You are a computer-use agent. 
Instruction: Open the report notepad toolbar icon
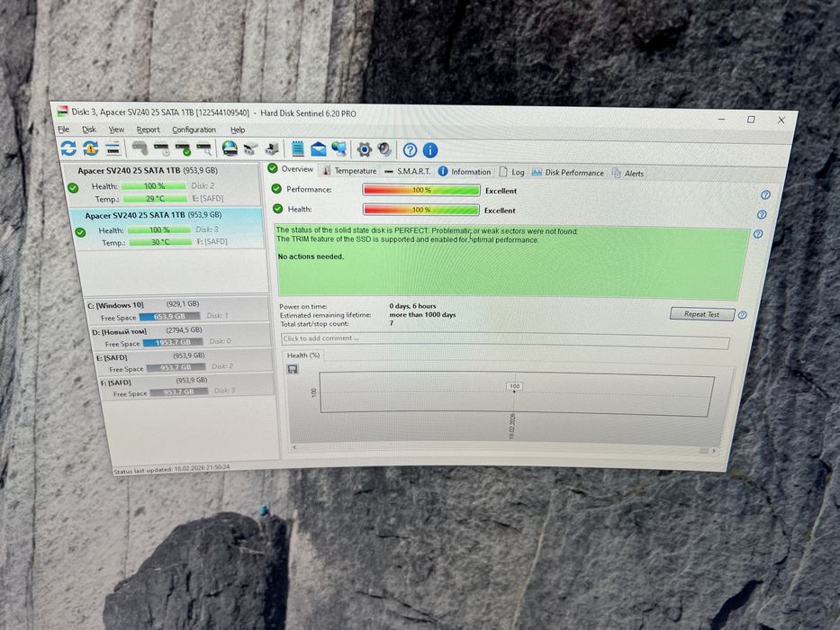pos(298,148)
